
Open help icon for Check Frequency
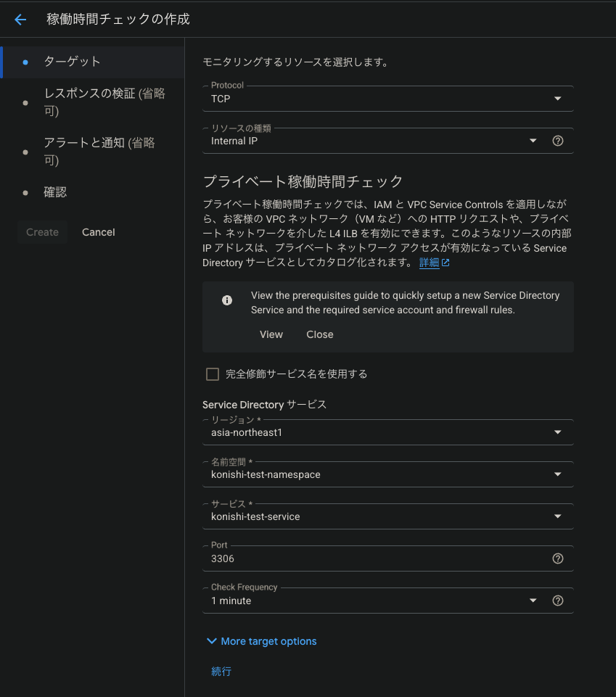tap(557, 601)
